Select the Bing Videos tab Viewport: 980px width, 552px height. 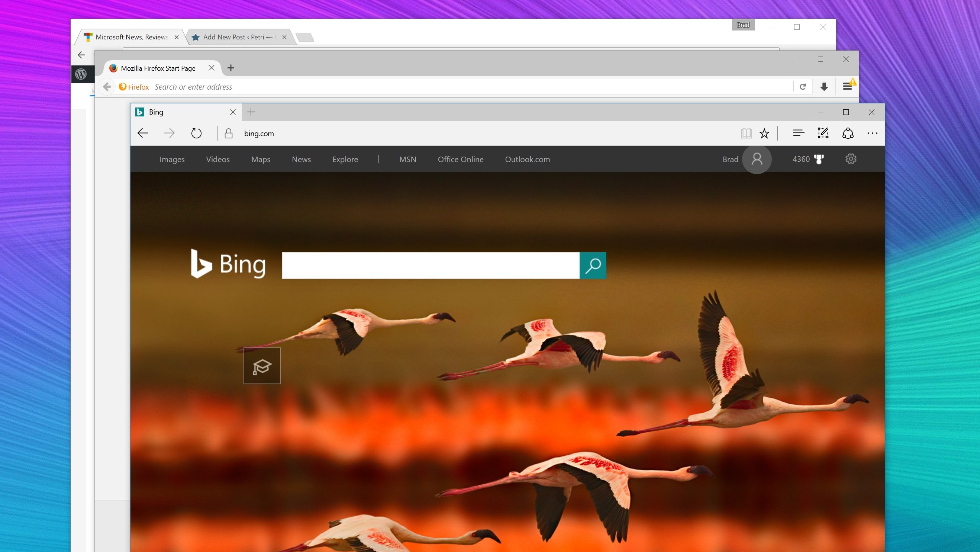pos(218,159)
